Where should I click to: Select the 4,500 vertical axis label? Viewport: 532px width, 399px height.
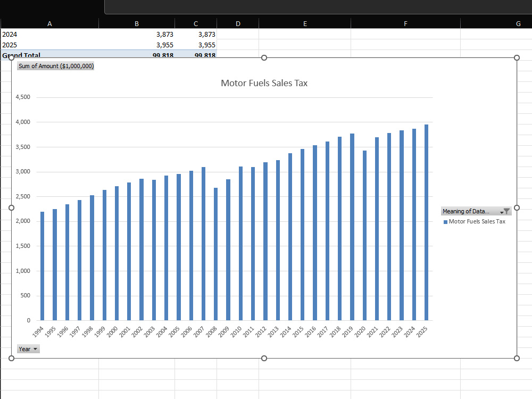(x=23, y=97)
